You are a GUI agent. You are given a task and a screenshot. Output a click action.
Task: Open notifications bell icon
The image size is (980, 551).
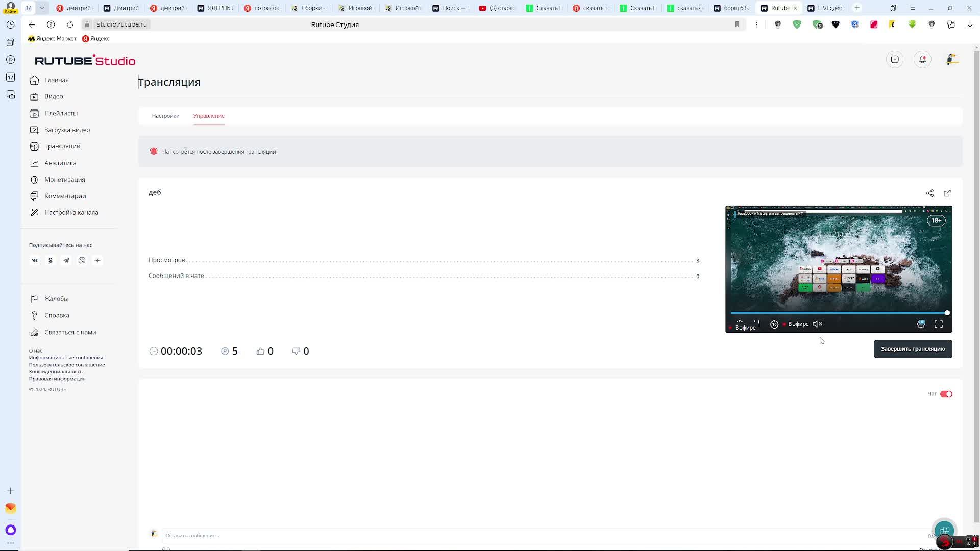tap(922, 60)
